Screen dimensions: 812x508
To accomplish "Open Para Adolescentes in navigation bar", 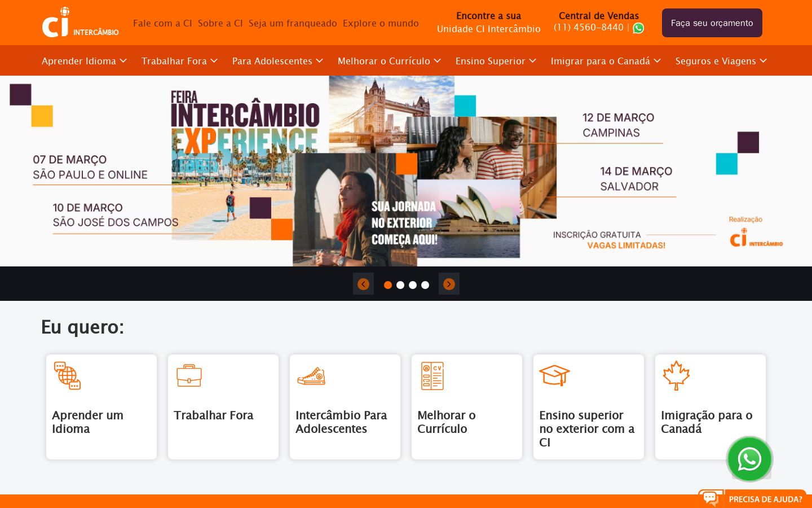I will [272, 61].
